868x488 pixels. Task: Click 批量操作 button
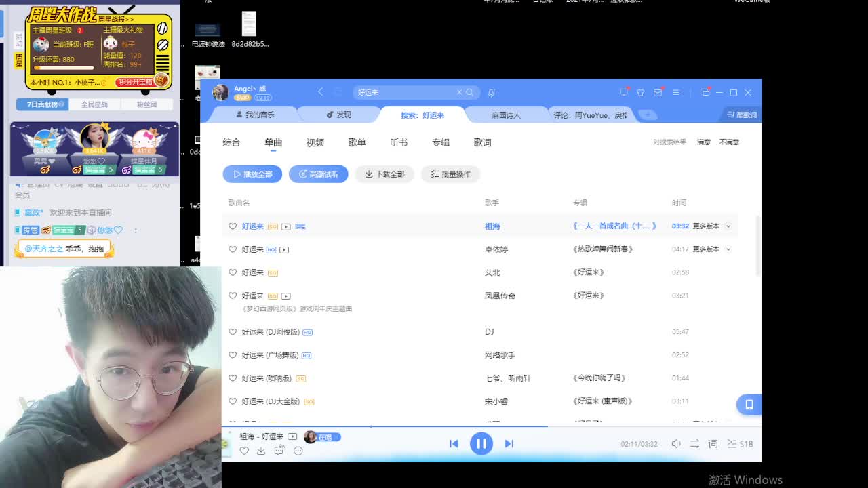click(450, 174)
